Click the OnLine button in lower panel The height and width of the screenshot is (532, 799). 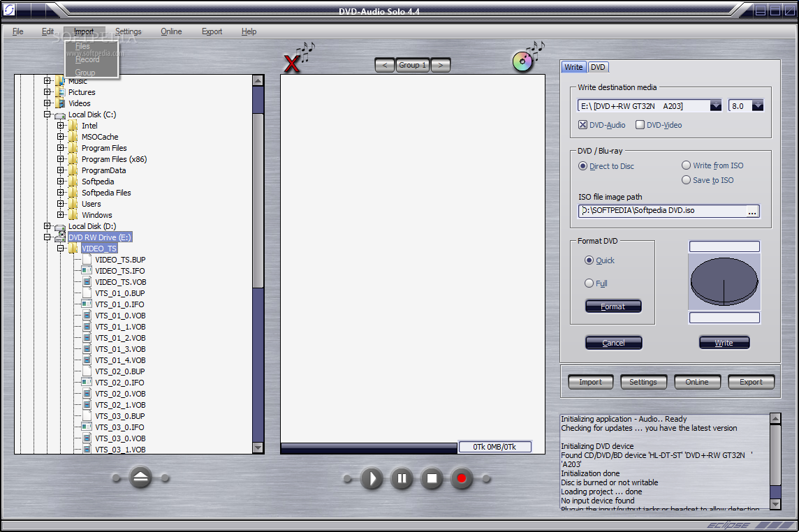697,382
